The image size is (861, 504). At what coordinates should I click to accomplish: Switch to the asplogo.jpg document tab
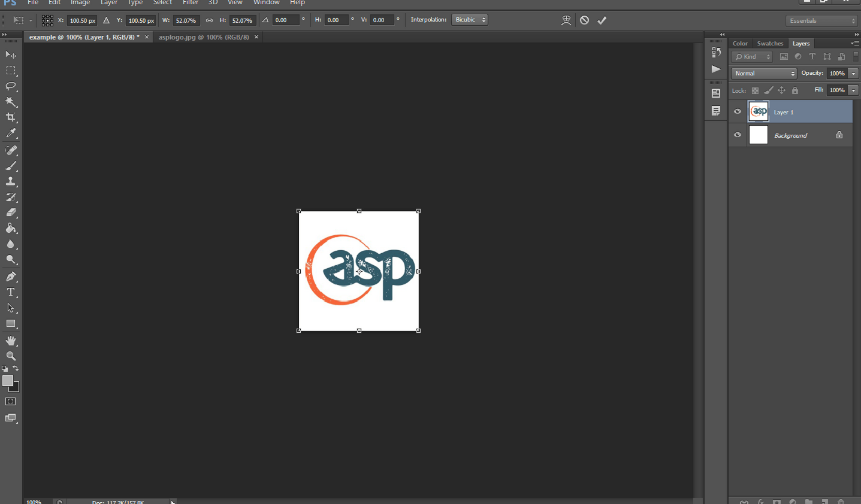click(x=204, y=37)
